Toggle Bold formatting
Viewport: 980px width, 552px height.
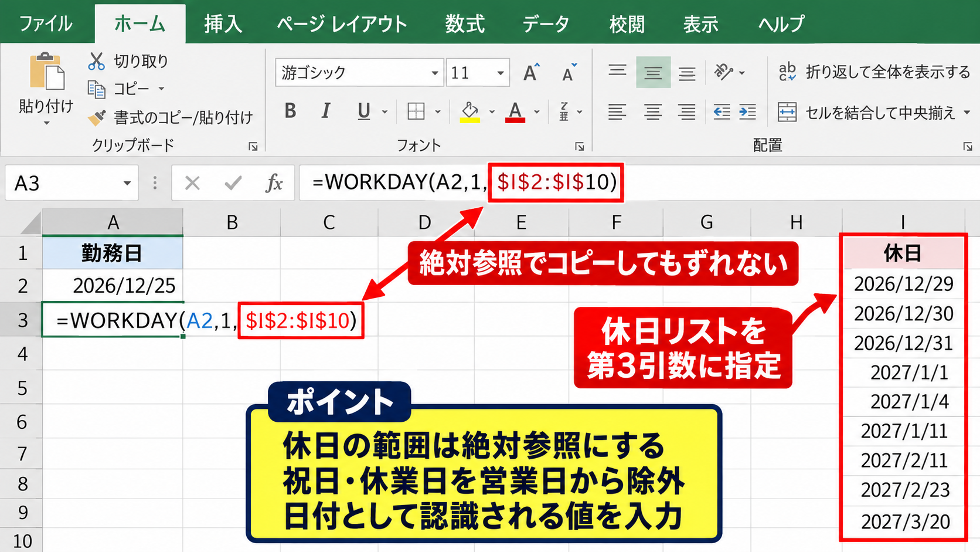290,111
